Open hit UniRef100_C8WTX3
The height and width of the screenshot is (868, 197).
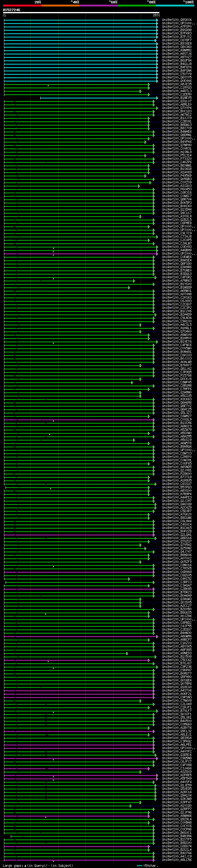click(177, 454)
